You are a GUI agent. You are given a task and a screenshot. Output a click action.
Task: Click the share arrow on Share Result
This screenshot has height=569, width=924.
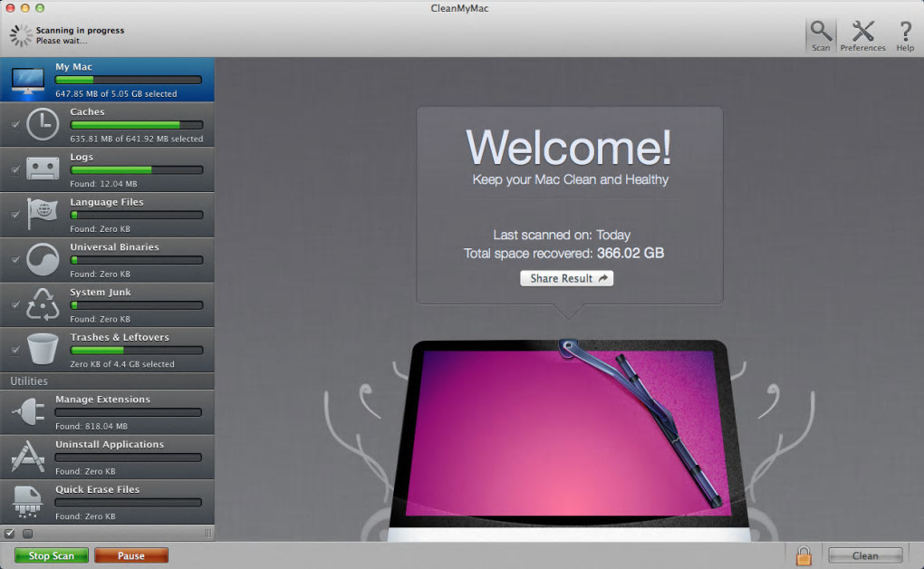tap(602, 278)
